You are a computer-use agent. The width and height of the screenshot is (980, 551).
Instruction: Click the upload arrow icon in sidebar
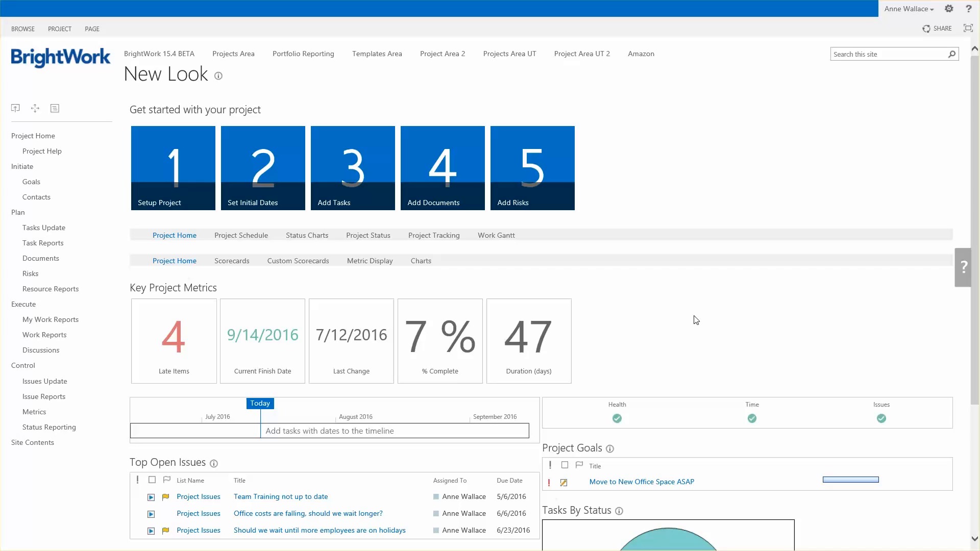click(x=15, y=108)
